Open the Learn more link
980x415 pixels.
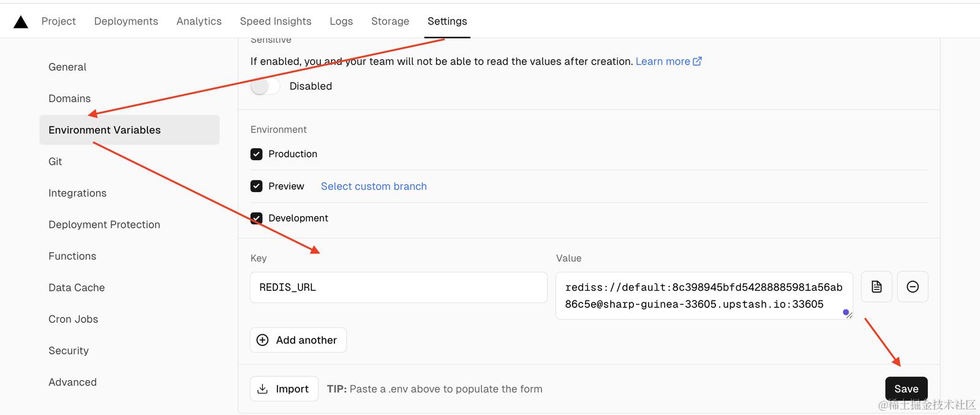point(662,61)
